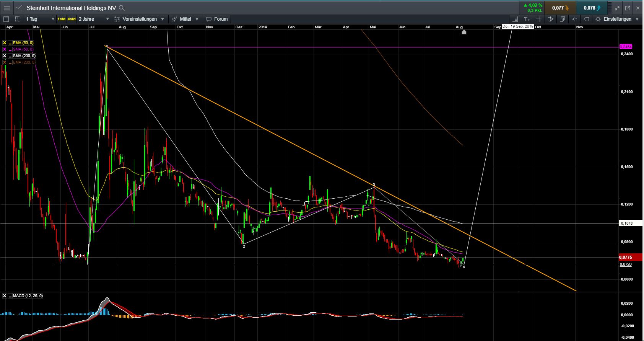Select the 4std quick interval
Viewport: 644px width, 341px height.
[72, 19]
